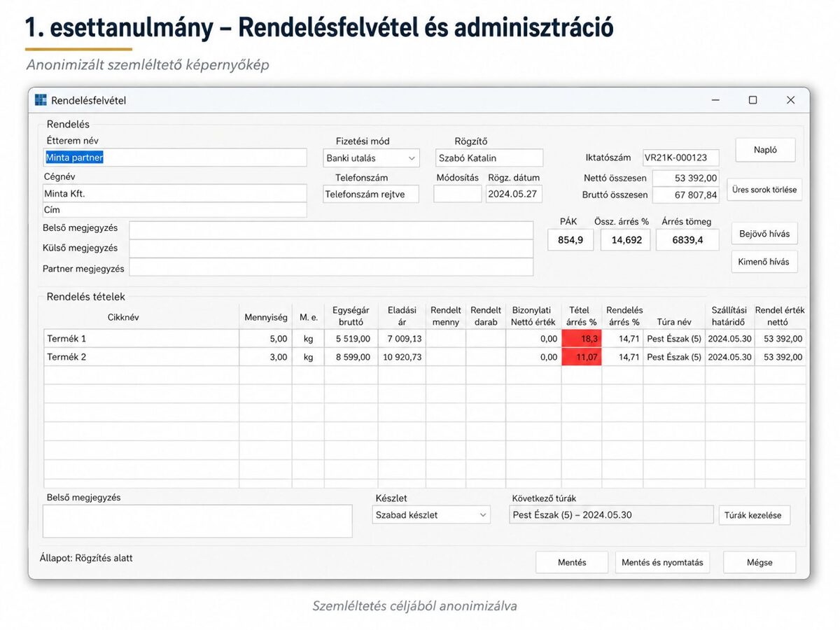Click the Iktatószám field VR21K-000123
This screenshot has height=630, width=840.
(680, 157)
